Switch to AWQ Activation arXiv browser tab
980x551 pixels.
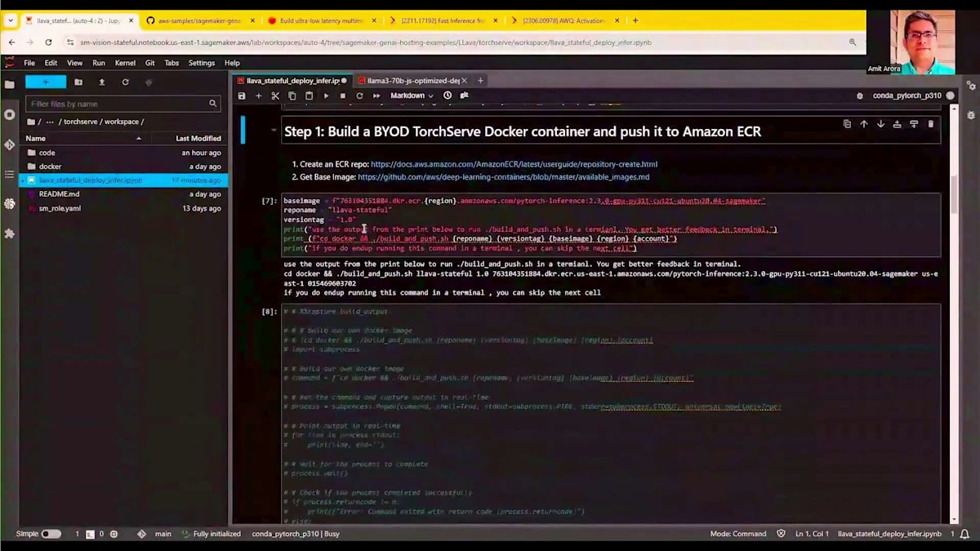click(563, 20)
